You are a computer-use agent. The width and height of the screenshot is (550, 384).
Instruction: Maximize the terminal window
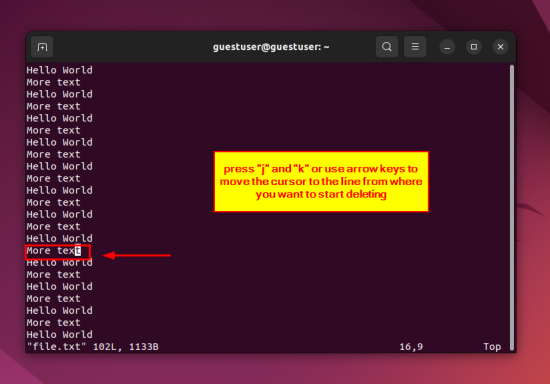click(x=474, y=47)
